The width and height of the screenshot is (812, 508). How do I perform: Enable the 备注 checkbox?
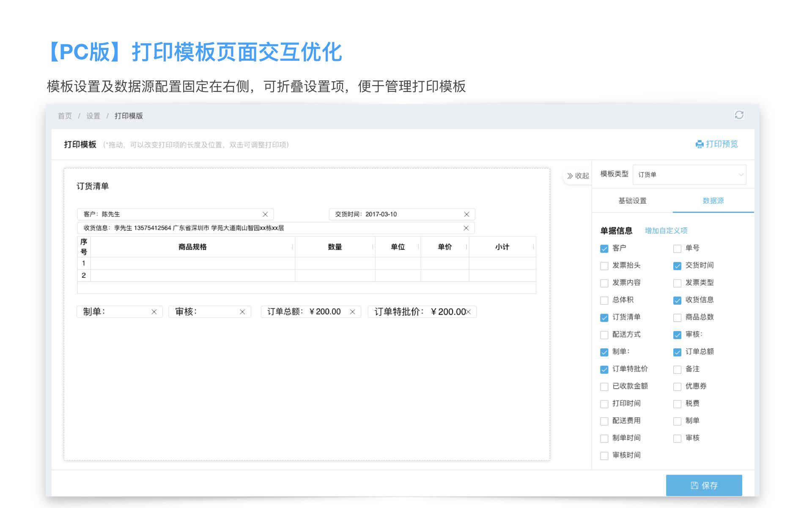[677, 370]
